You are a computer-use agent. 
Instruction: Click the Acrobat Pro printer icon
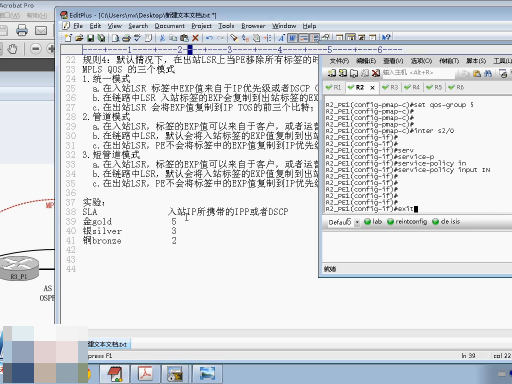pos(22,30)
